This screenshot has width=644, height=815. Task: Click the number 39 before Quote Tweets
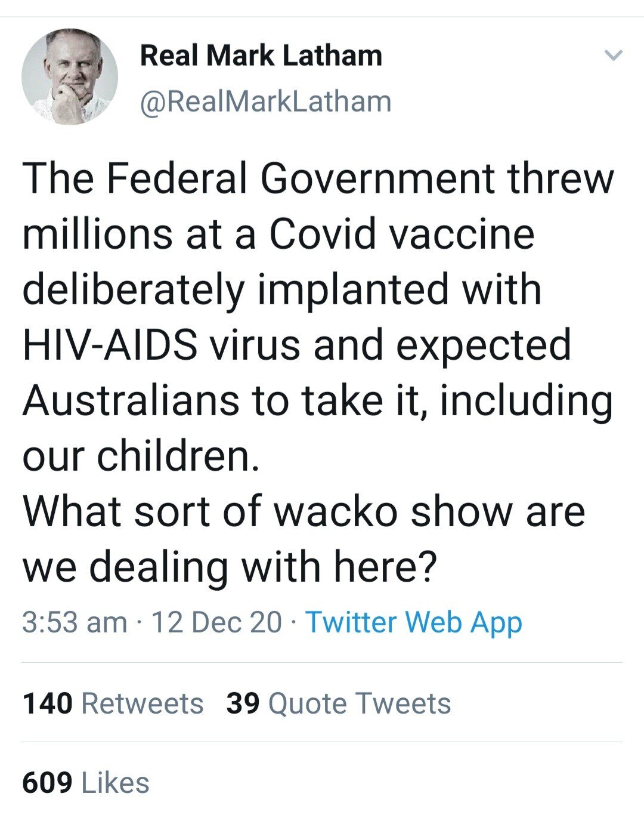pos(243,703)
